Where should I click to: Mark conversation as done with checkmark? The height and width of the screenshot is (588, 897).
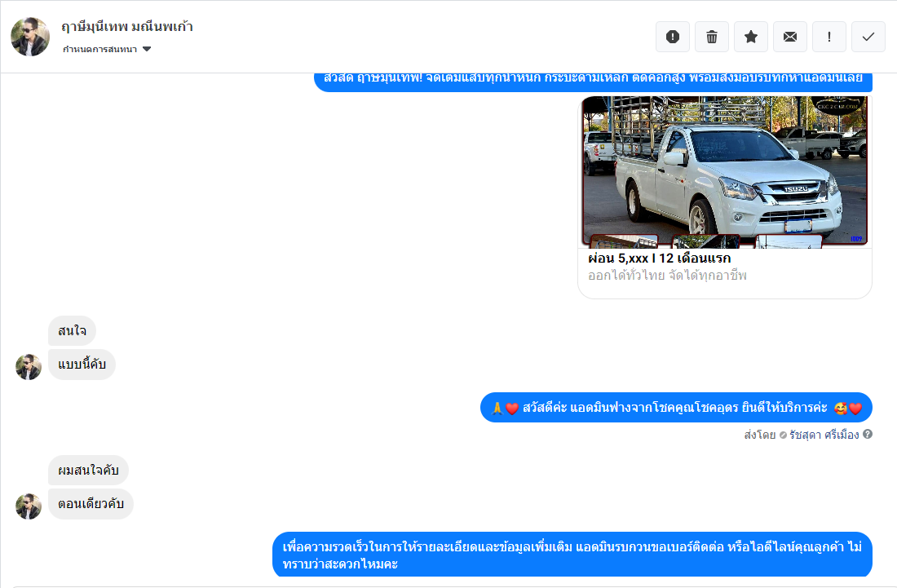[x=868, y=37]
